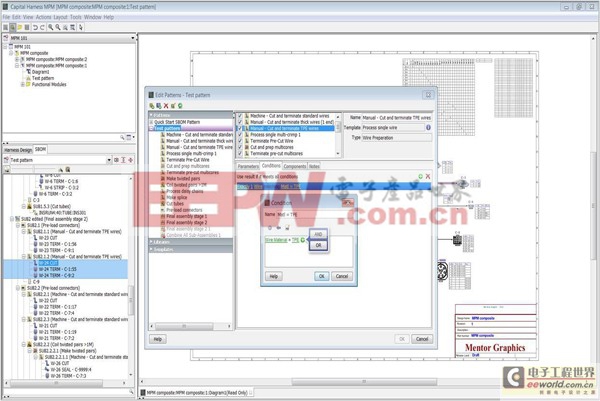
Task: Select 'Final assembly stage 1' in patterns tree
Action: click(x=186, y=216)
